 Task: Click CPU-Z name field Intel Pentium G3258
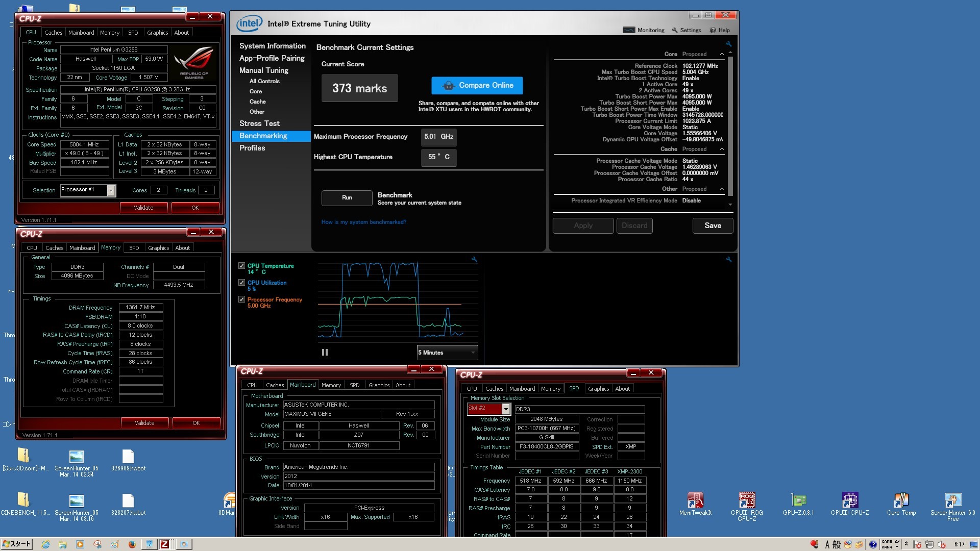[113, 50]
